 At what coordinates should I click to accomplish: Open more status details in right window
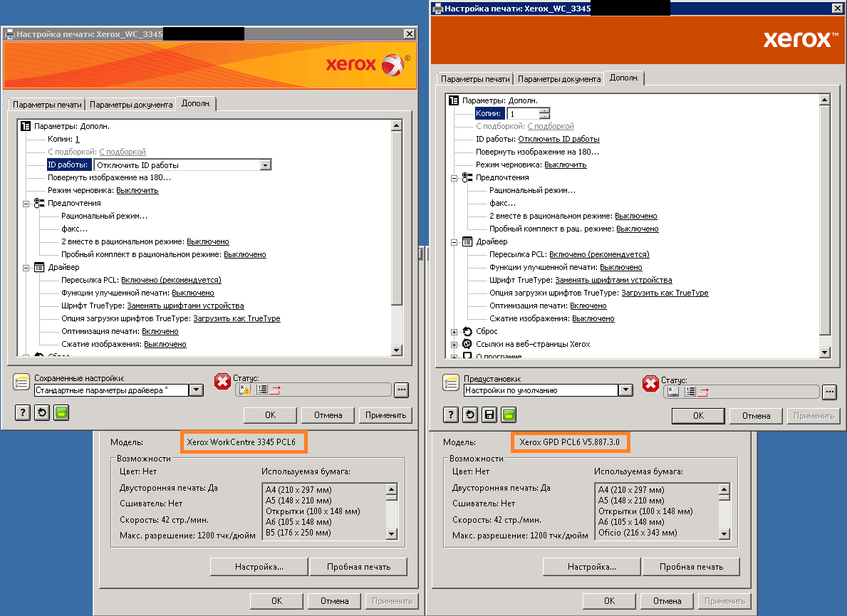coord(830,392)
